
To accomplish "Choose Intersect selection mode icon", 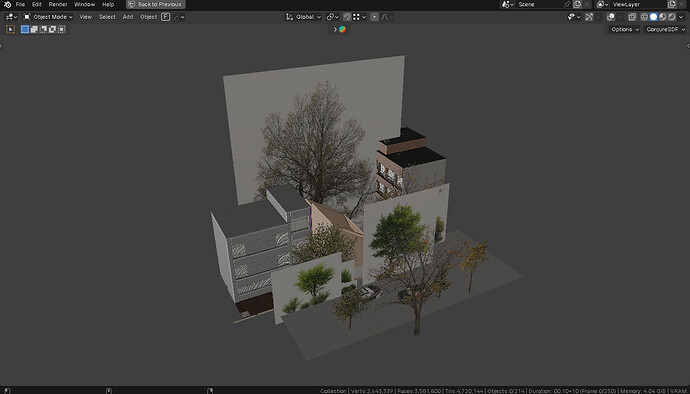I will point(62,29).
